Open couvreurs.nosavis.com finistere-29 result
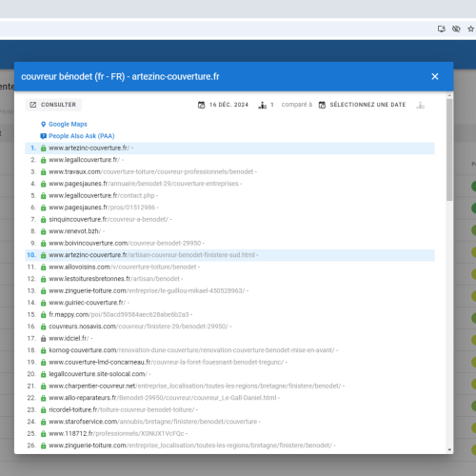This screenshot has width=476, height=476. [138, 327]
